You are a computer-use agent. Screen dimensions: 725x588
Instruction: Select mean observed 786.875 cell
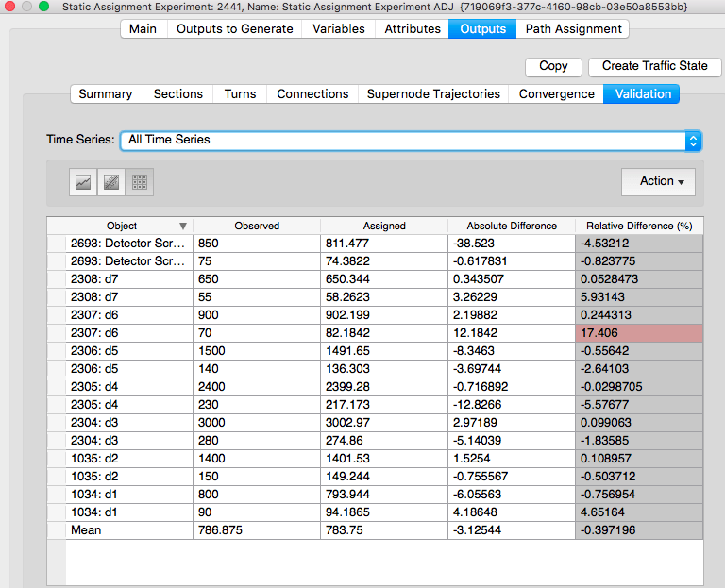coord(257,530)
